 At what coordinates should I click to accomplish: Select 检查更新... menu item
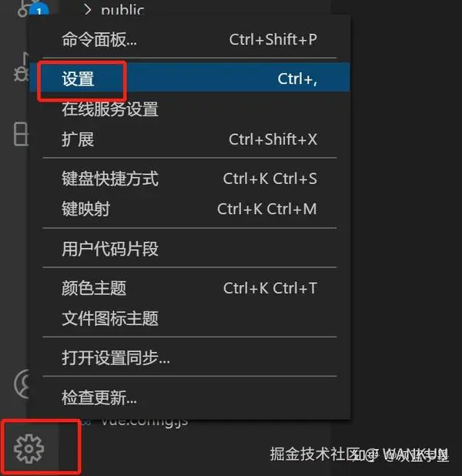click(x=189, y=397)
